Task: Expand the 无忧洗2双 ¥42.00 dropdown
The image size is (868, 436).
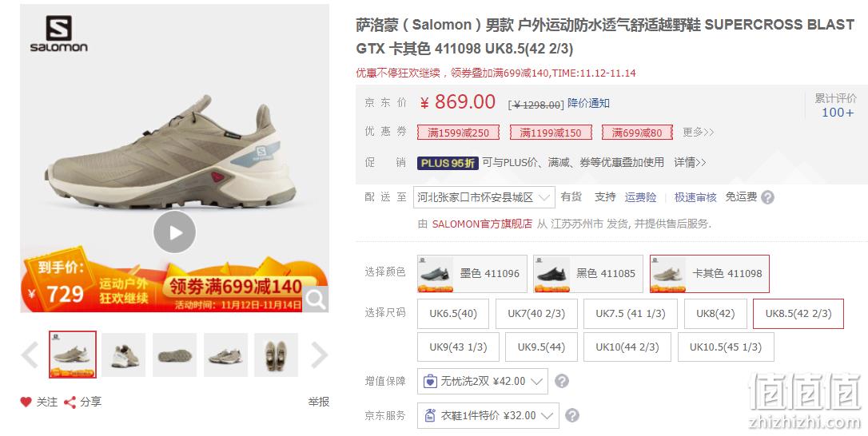Action: [x=482, y=381]
